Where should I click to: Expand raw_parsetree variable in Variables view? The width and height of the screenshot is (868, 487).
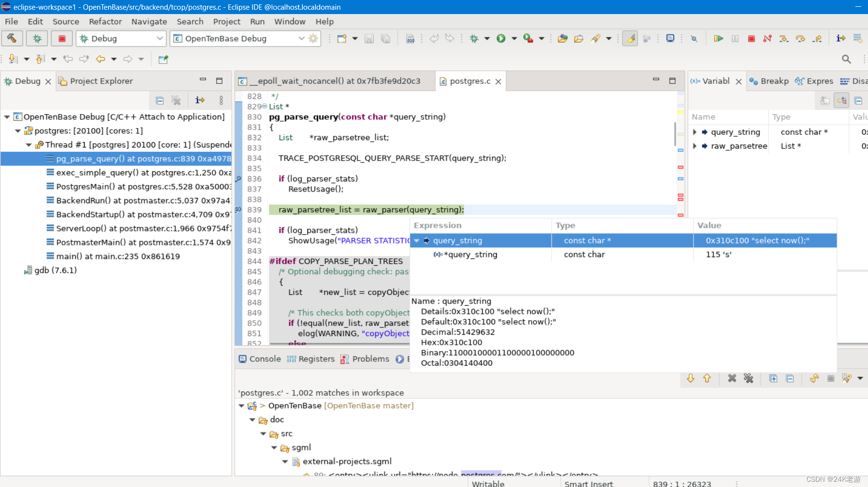click(x=695, y=146)
